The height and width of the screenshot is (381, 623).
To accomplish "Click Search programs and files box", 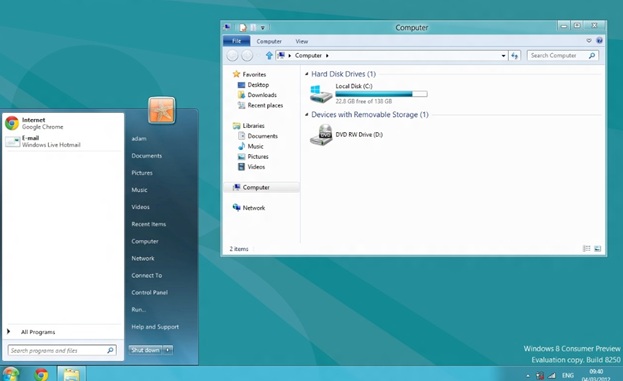I will [62, 350].
